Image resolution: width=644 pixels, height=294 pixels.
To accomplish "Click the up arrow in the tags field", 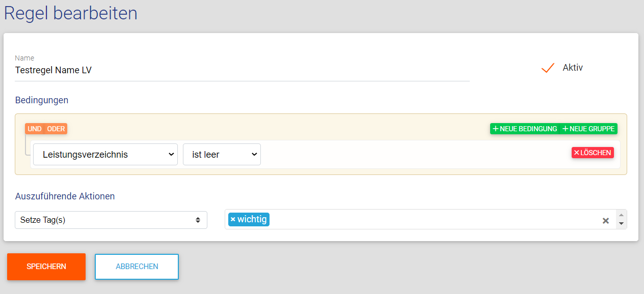I will (621, 215).
